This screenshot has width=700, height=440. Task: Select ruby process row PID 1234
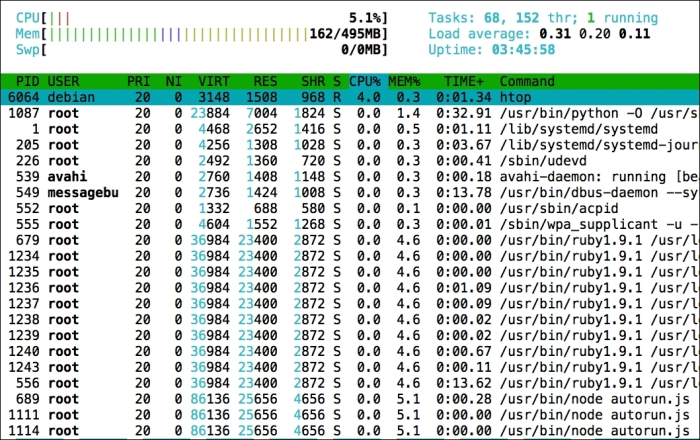[350, 256]
